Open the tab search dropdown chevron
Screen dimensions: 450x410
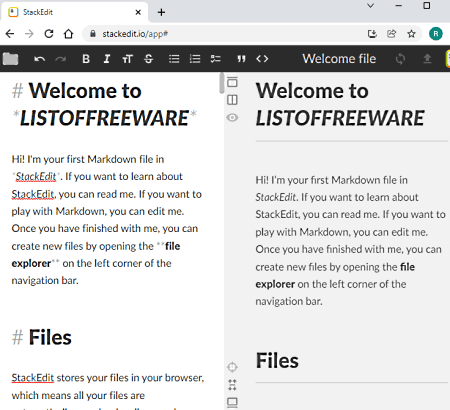pos(370,6)
